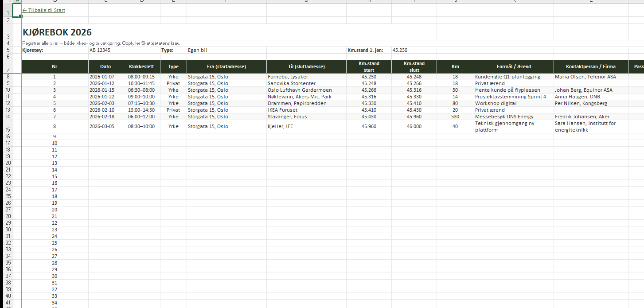The height and width of the screenshot is (308, 644).
Task: Click the "Kontaktperson / Firma" header cell
Action: [590, 67]
